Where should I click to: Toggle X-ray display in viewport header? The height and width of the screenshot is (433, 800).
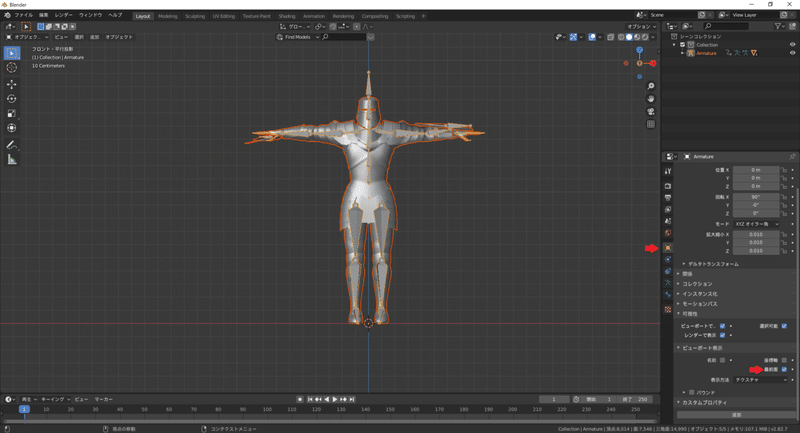[611, 37]
